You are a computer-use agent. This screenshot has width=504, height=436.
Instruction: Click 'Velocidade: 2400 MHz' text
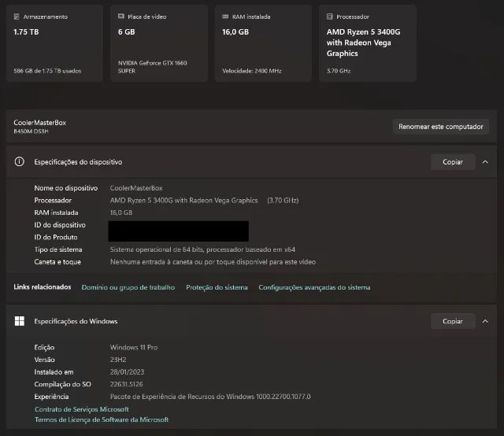pyautogui.click(x=252, y=71)
